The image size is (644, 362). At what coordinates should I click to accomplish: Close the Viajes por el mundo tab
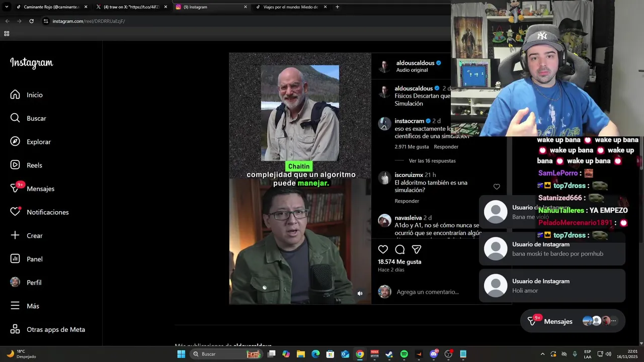click(325, 7)
